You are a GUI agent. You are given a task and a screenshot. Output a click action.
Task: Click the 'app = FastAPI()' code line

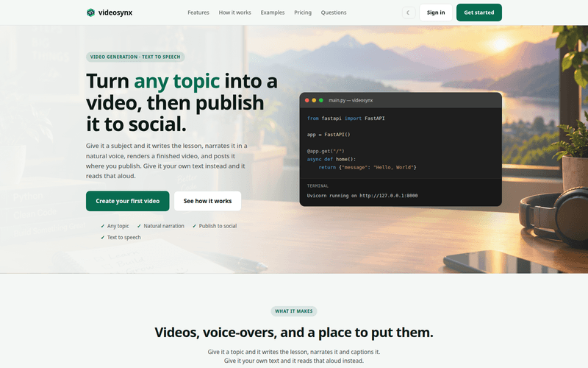click(329, 135)
